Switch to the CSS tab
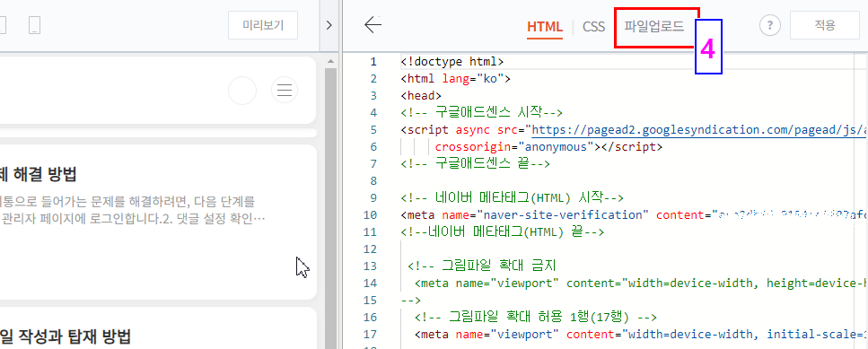Viewport: 868px width, 349px height. tap(593, 27)
